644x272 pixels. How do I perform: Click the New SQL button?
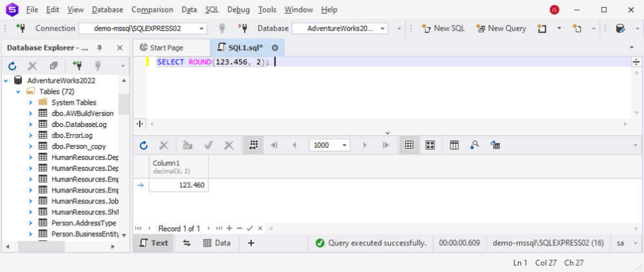pyautogui.click(x=443, y=28)
